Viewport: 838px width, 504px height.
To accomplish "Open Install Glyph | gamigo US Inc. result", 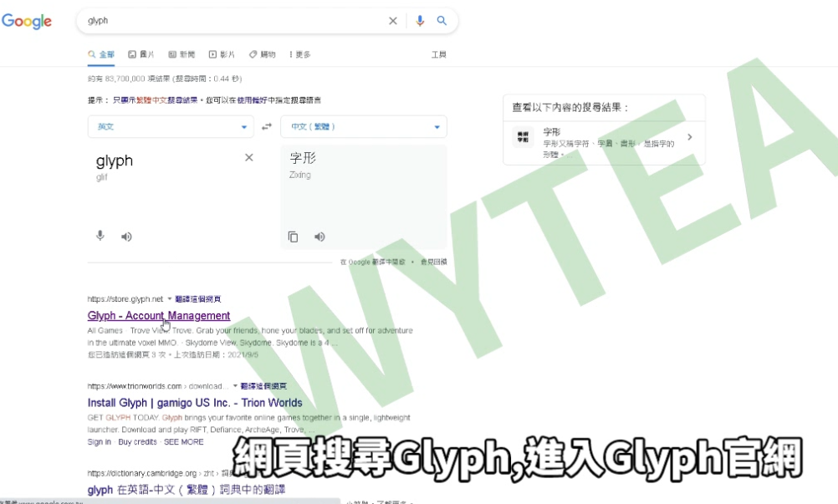I will click(x=195, y=403).
